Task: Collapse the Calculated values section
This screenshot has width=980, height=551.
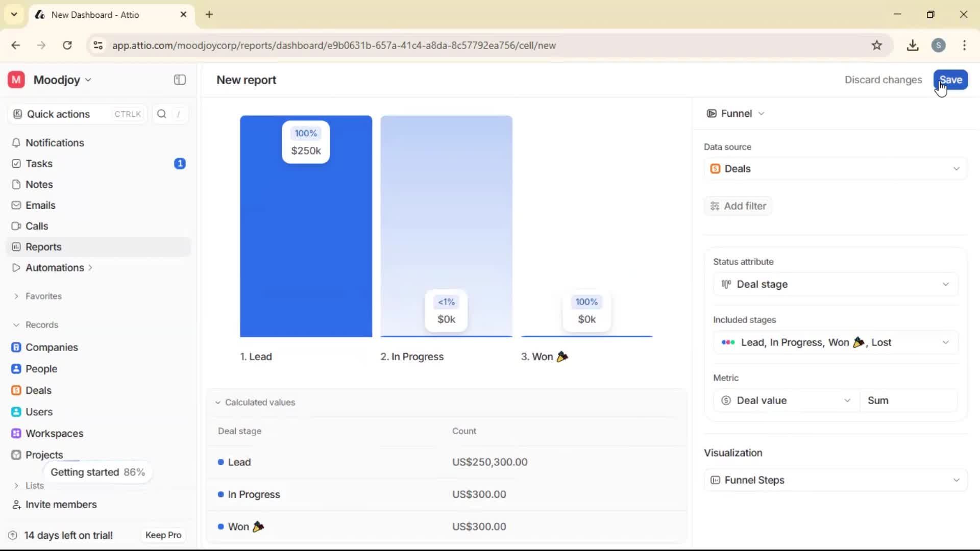Action: 218,402
